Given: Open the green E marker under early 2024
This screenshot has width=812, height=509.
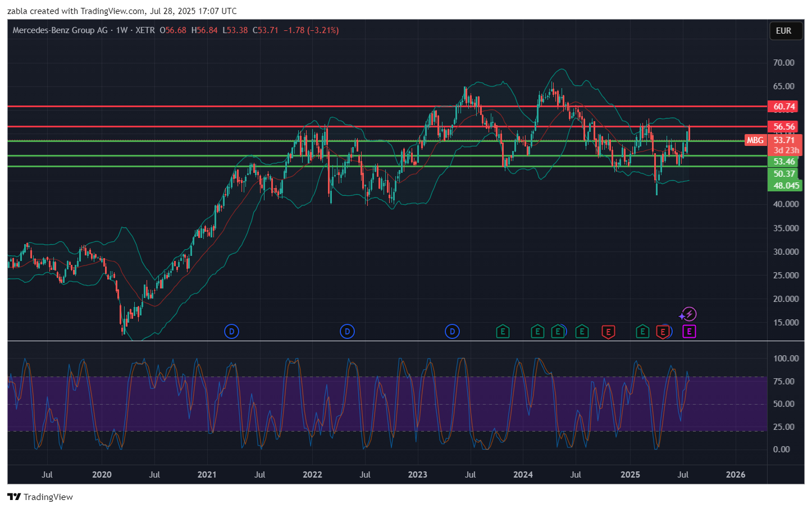Looking at the screenshot, I should click(x=537, y=332).
